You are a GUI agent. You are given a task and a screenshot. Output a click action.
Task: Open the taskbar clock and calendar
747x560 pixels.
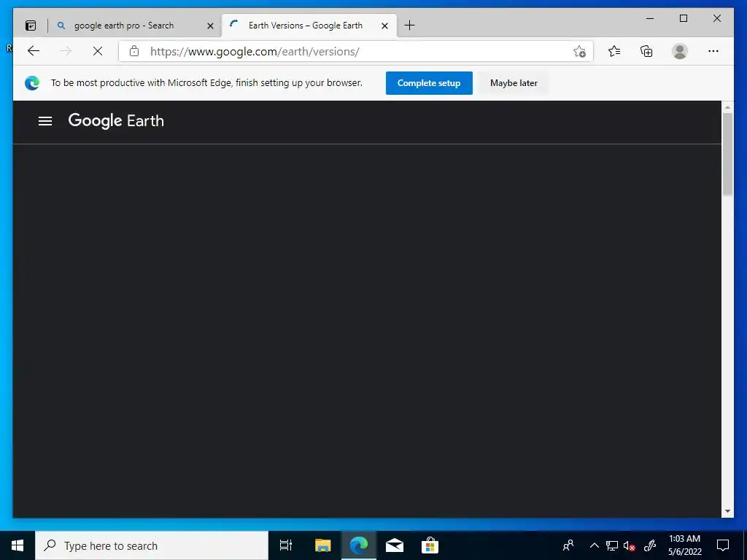(684, 545)
